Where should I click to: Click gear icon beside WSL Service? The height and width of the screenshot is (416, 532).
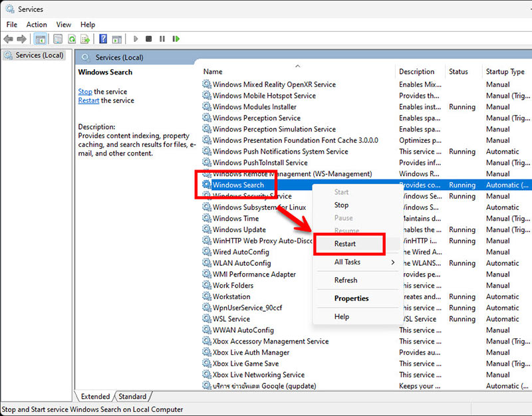[207, 319]
